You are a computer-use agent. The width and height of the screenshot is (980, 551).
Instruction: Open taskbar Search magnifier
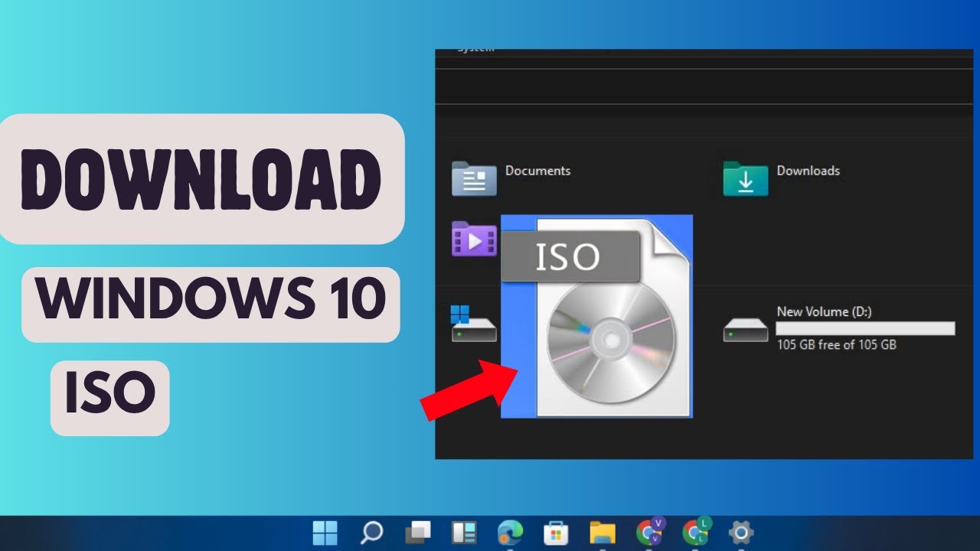coord(371,532)
